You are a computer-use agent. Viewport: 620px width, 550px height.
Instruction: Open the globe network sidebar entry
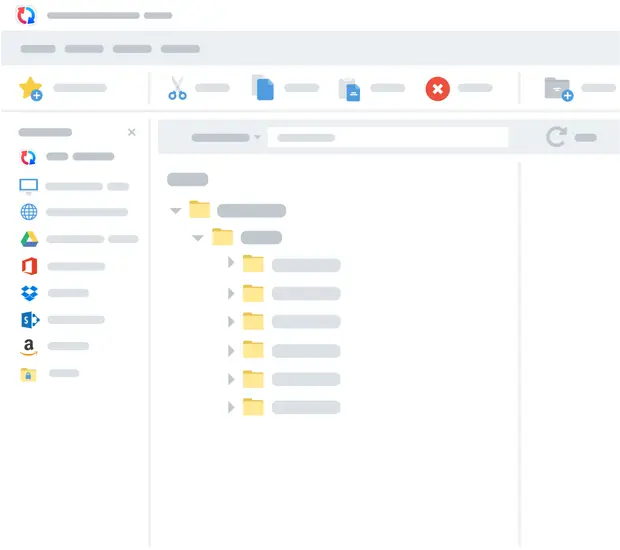pos(29,212)
